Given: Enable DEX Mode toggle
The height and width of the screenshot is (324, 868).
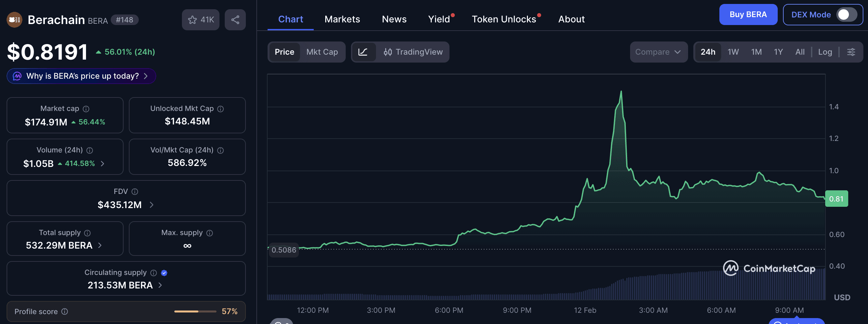Looking at the screenshot, I should [x=847, y=14].
